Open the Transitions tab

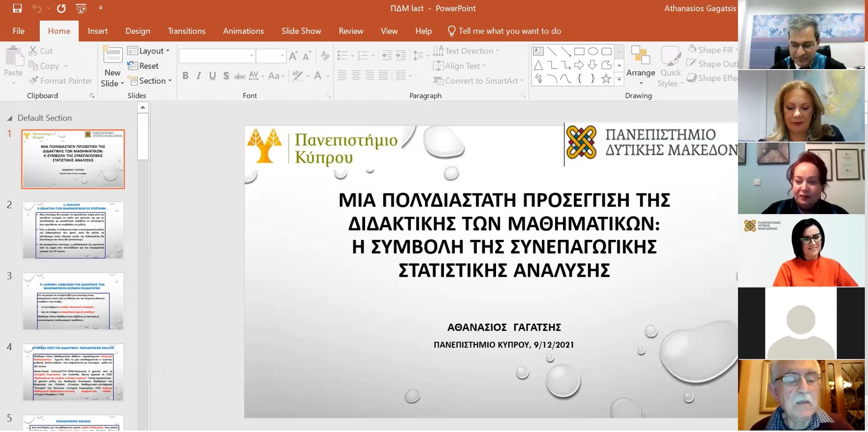[x=186, y=31]
